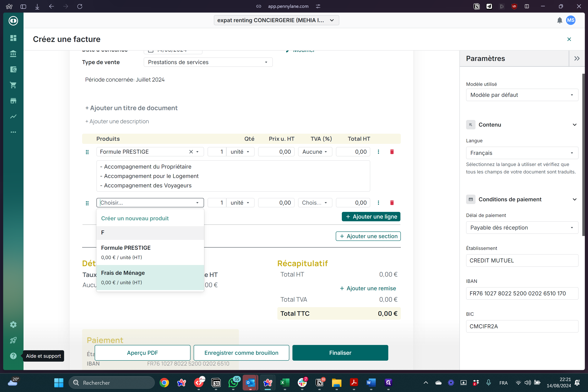Viewport: 588px width, 392px height.
Task: Click the BIC CMCIFR2A field
Action: (x=522, y=327)
